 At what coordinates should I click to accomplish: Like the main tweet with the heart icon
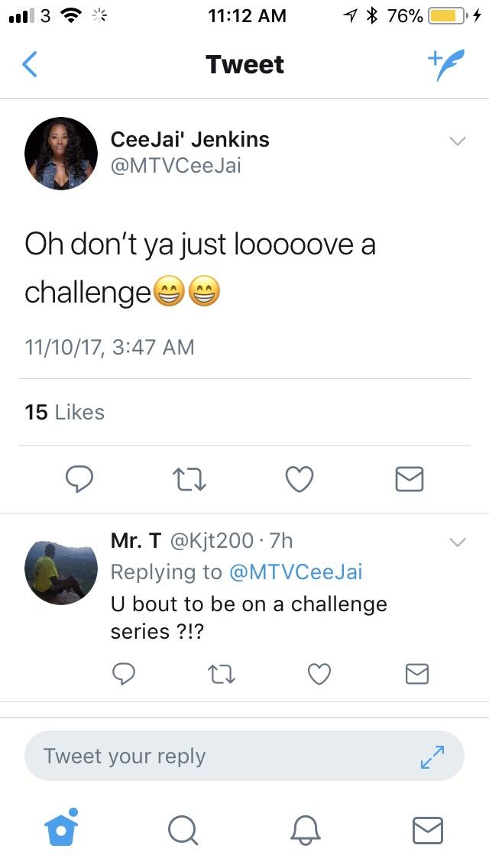click(300, 479)
